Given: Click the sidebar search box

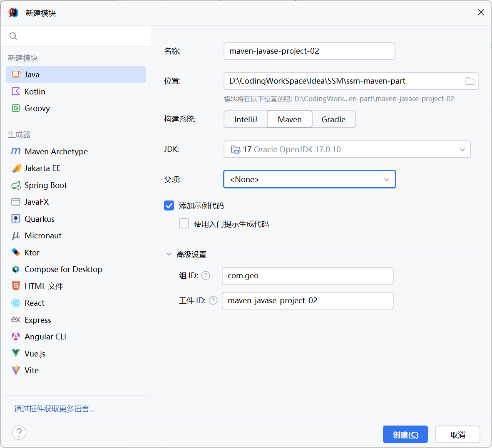Looking at the screenshot, I should tap(76, 36).
